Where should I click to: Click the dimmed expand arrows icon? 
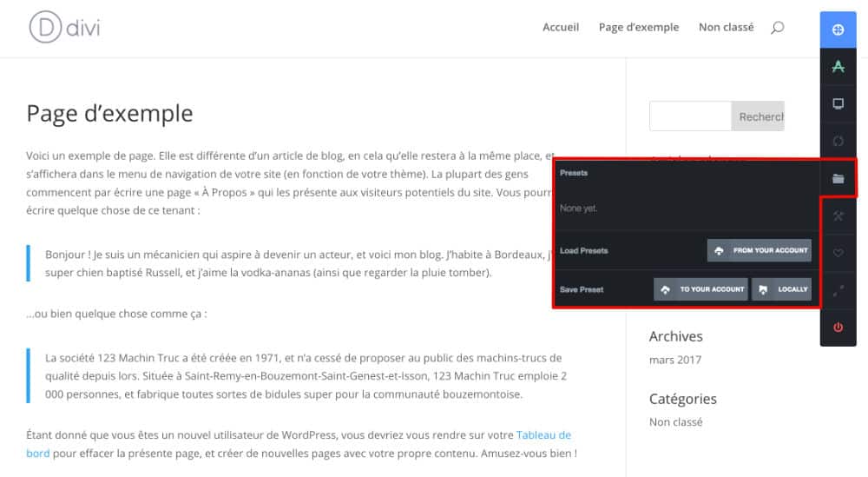838,289
